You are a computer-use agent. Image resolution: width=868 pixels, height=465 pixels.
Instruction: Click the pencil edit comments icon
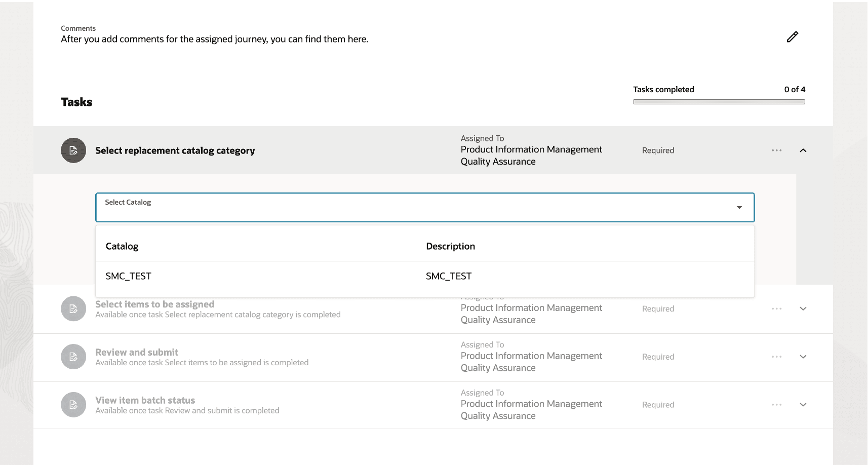793,36
